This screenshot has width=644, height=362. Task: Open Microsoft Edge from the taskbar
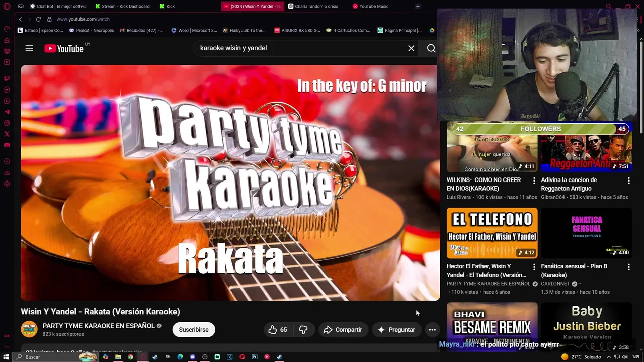[180, 357]
